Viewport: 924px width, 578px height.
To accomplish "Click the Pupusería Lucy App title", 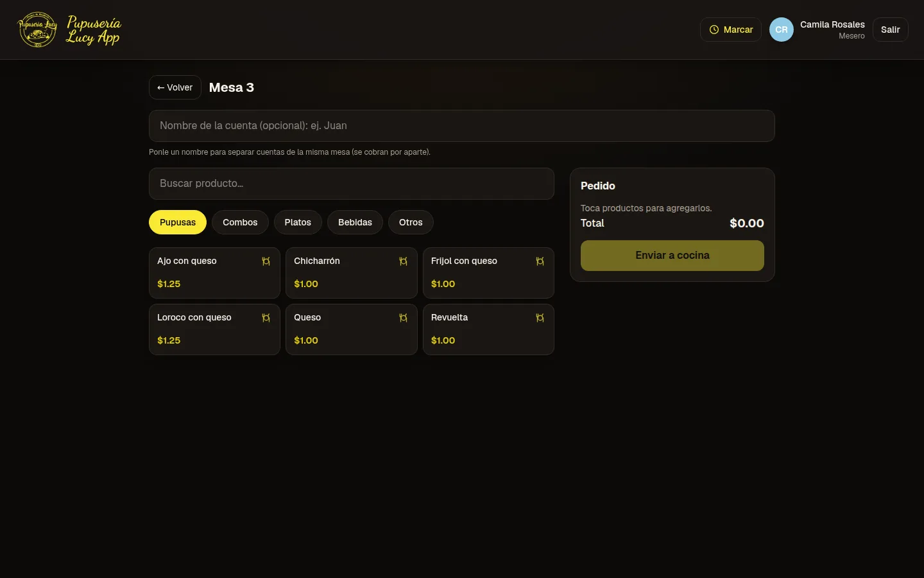I will (x=94, y=30).
